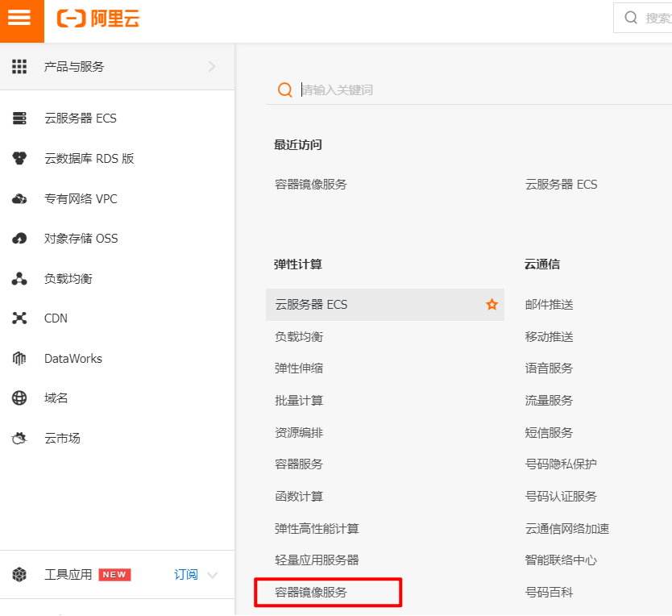Click the 最近访问 heading
The width and height of the screenshot is (672, 616).
coord(298,144)
